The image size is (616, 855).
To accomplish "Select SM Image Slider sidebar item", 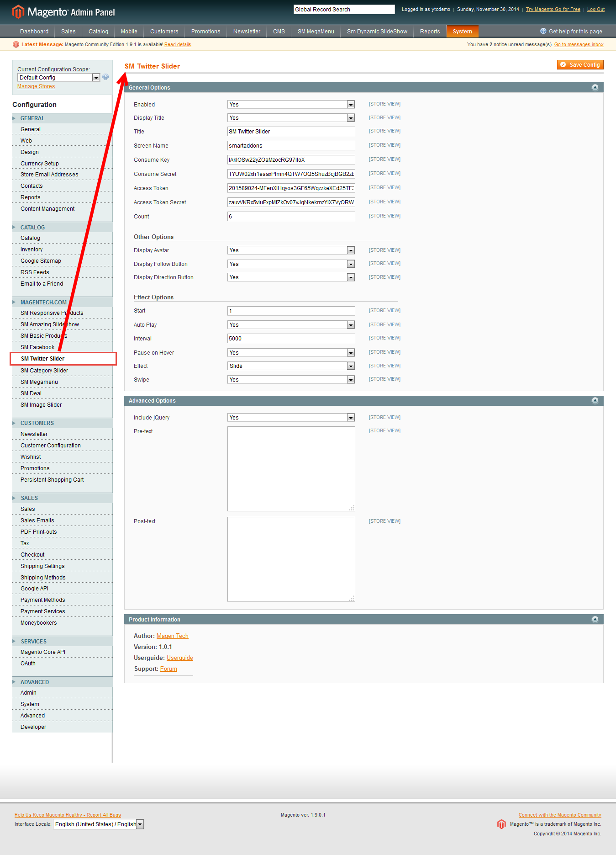I will [x=63, y=405].
